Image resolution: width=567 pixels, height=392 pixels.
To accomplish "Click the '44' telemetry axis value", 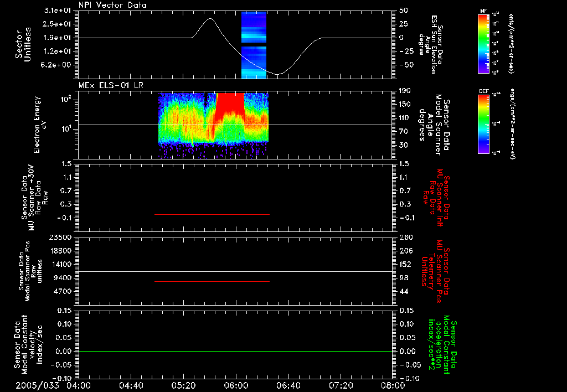I will [x=404, y=291].
